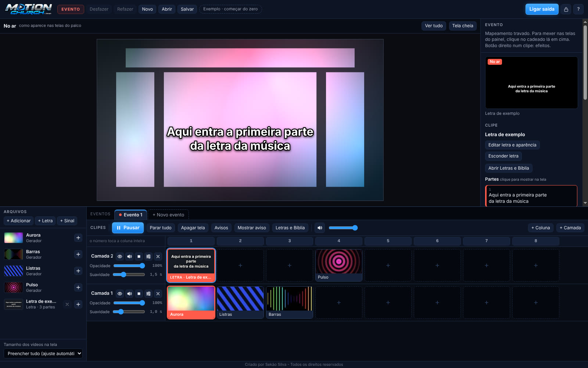This screenshot has width=588, height=368.
Task: Delete Camada 2 with the X icon
Action: tap(158, 256)
